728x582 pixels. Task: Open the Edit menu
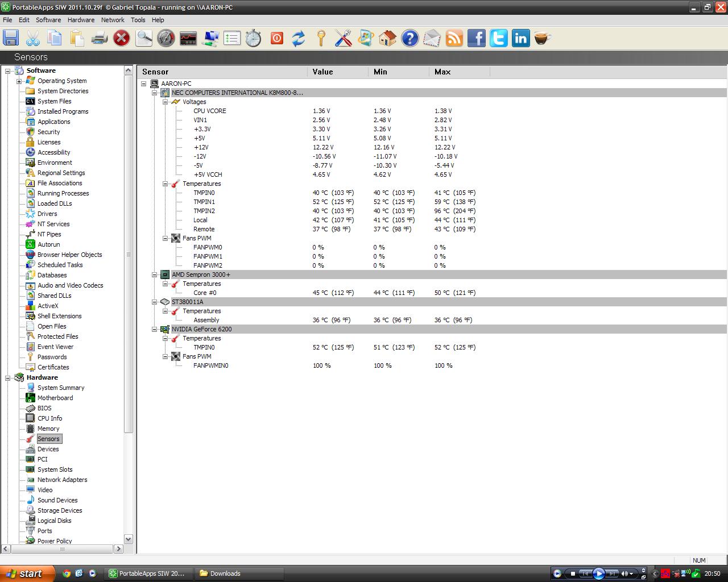24,20
